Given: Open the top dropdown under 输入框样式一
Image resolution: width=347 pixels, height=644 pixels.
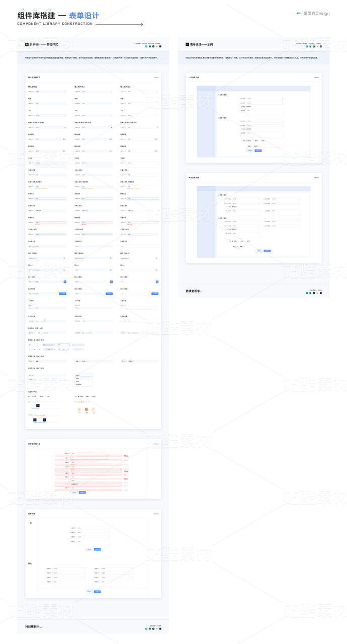Looking at the screenshot, I should (50, 92).
